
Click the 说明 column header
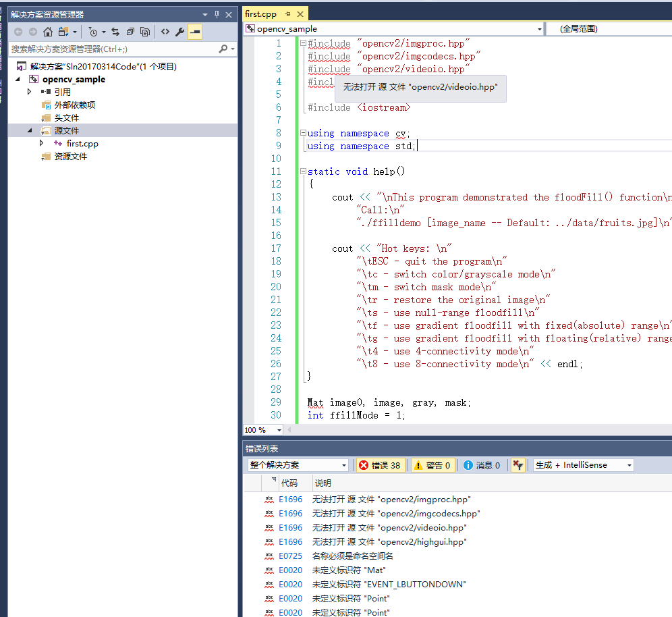pyautogui.click(x=323, y=483)
